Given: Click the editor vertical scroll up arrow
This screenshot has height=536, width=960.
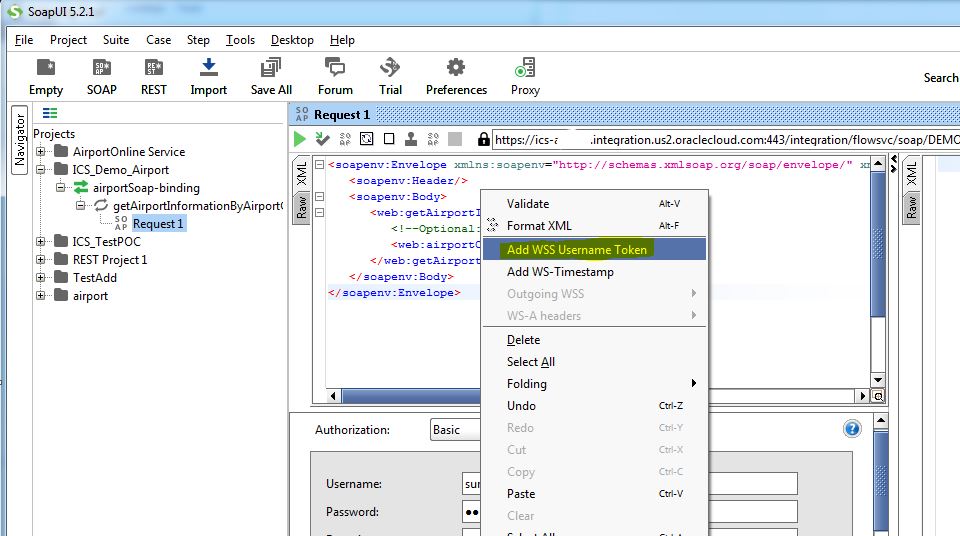Looking at the screenshot, I should click(x=878, y=163).
